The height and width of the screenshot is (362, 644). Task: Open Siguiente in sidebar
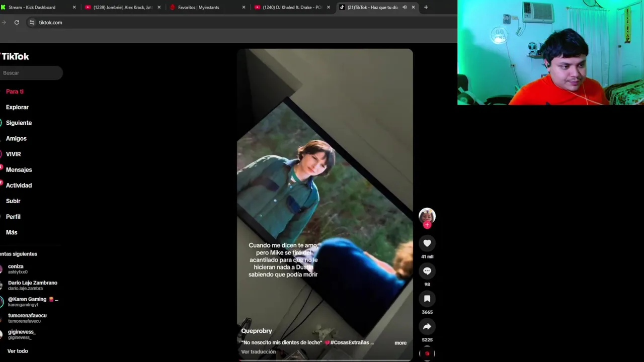coord(19,123)
